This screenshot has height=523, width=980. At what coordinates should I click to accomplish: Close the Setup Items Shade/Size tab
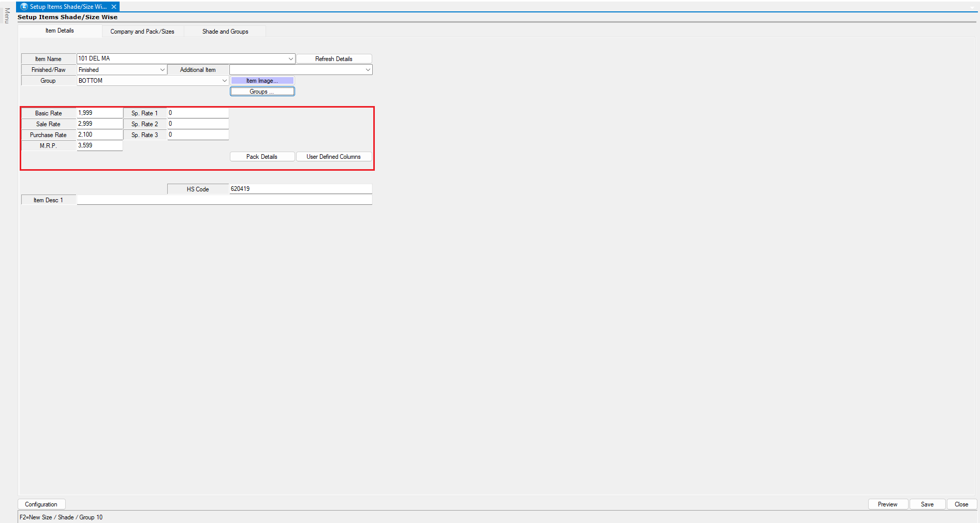click(114, 7)
